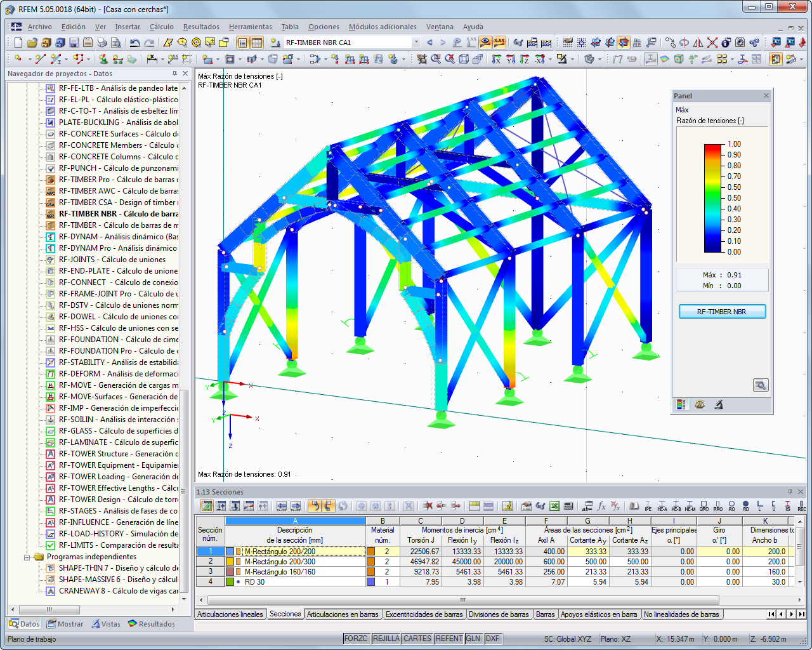Set the view in the Y direction
The height and width of the screenshot is (650, 812).
coord(511,59)
